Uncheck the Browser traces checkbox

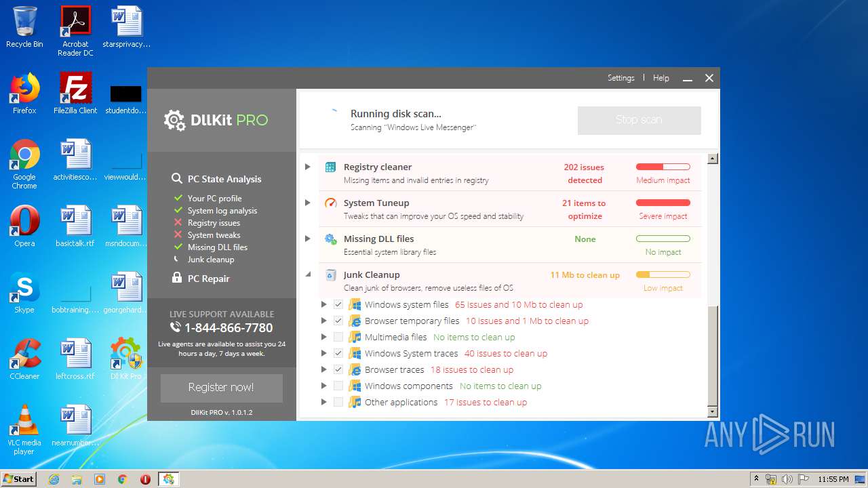pos(338,369)
